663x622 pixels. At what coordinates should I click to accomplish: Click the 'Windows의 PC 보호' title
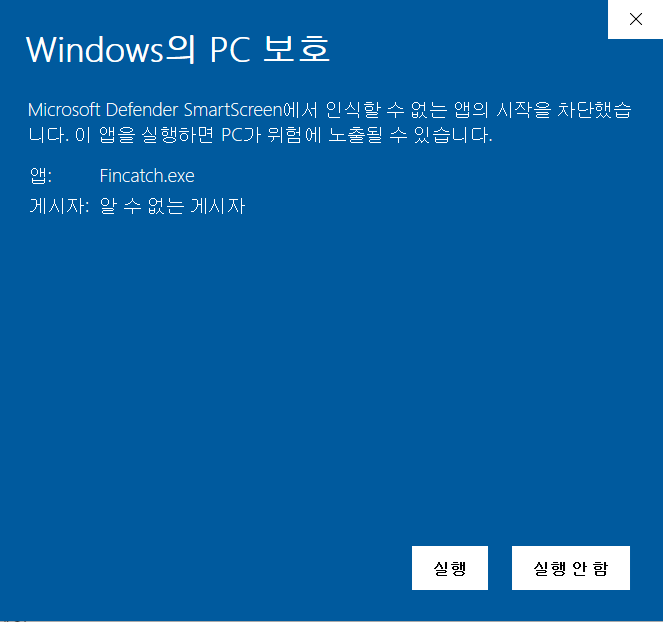click(x=178, y=49)
